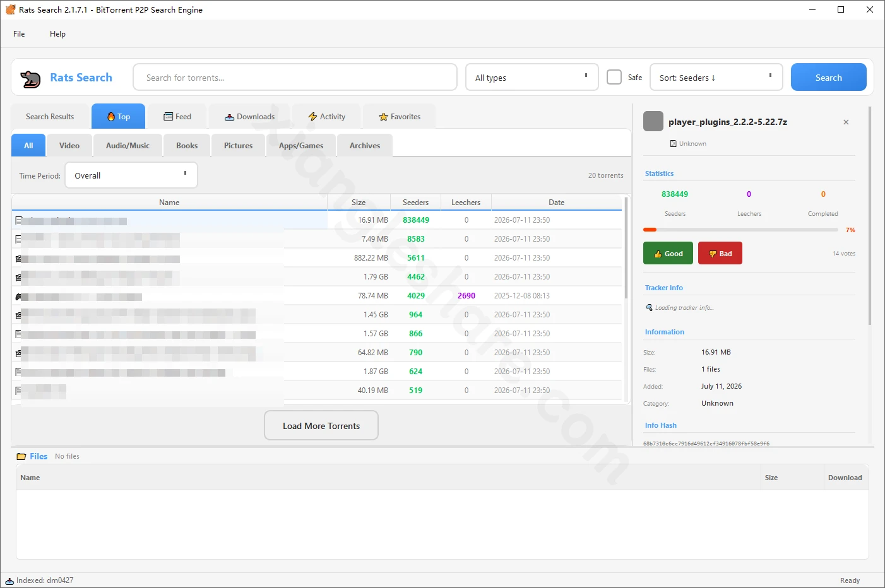
Task: Click file type icon of 16.91 MB torrent row
Action: click(x=18, y=220)
